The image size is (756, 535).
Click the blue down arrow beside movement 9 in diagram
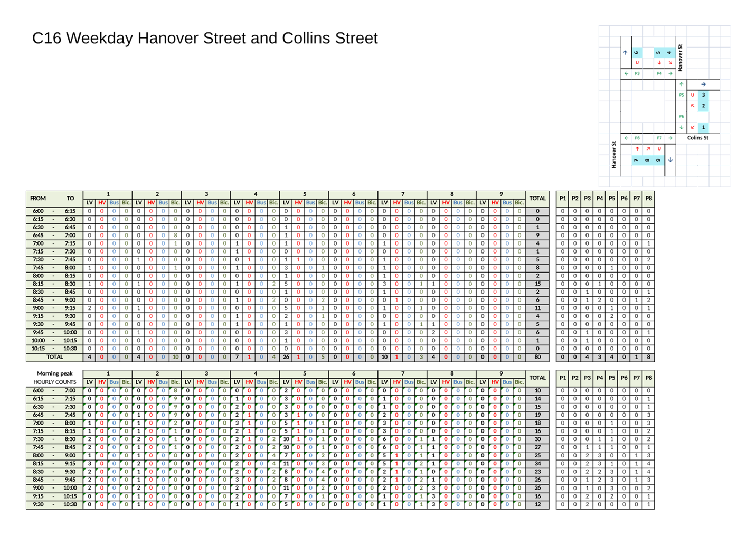[x=670, y=159]
